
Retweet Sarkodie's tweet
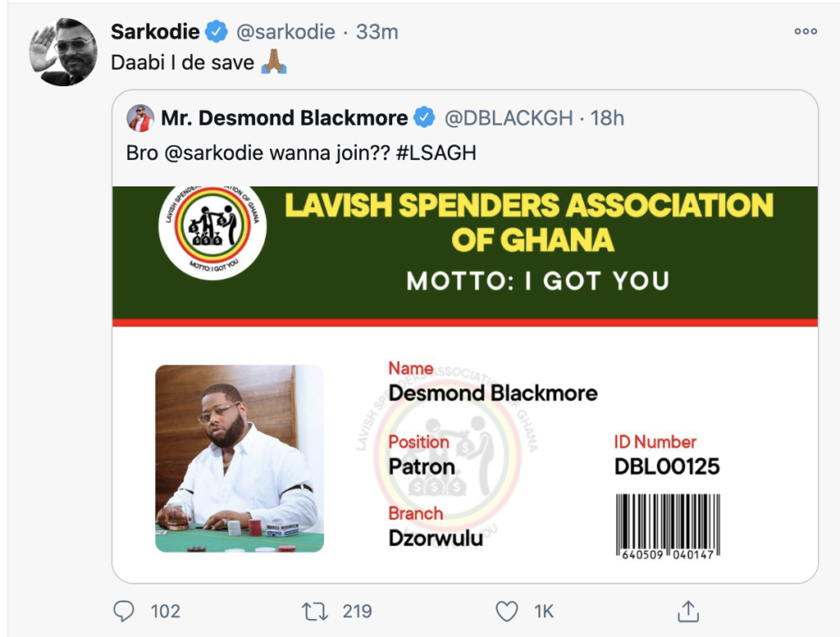point(313,611)
